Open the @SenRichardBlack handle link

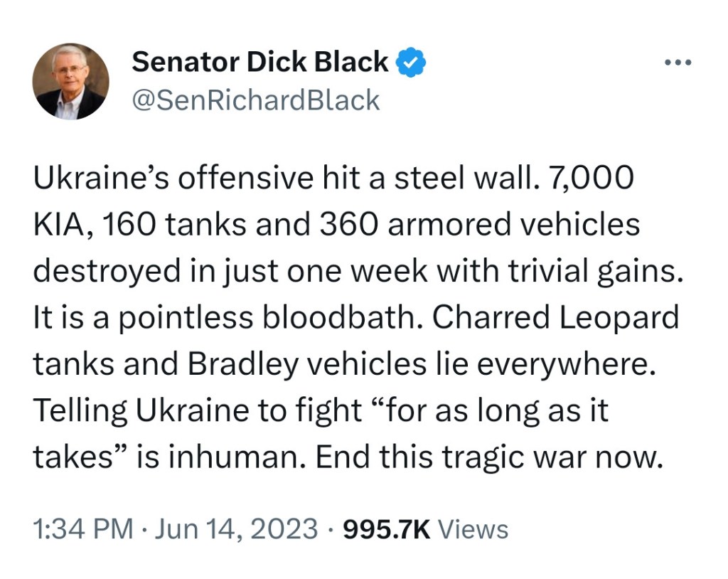point(256,100)
